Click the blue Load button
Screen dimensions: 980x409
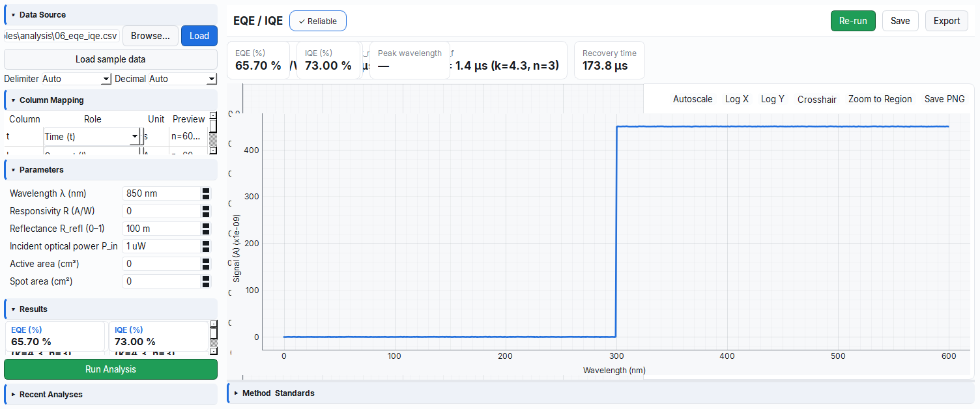coord(199,36)
